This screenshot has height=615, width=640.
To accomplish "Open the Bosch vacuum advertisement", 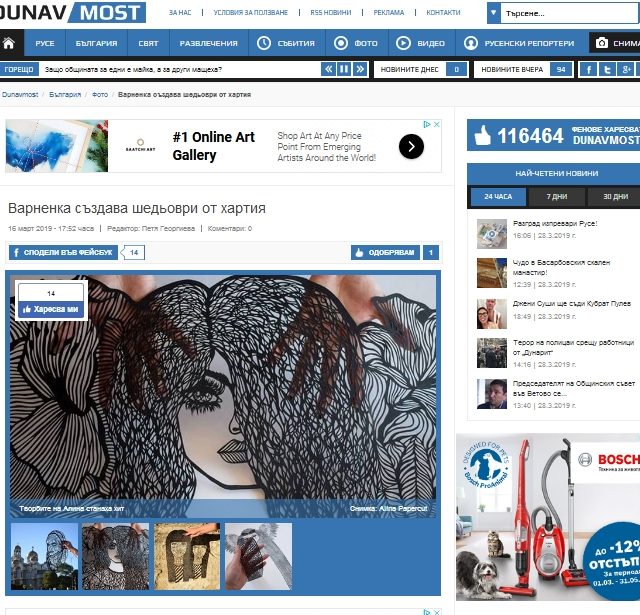I will tap(548, 517).
